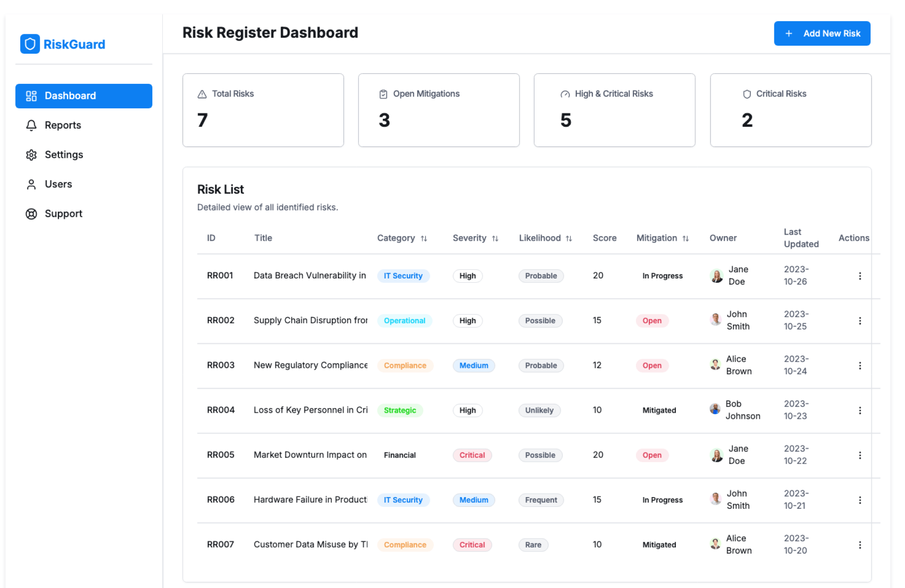The image size is (905, 588).
Task: Go to the Users sidebar page
Action: point(58,184)
